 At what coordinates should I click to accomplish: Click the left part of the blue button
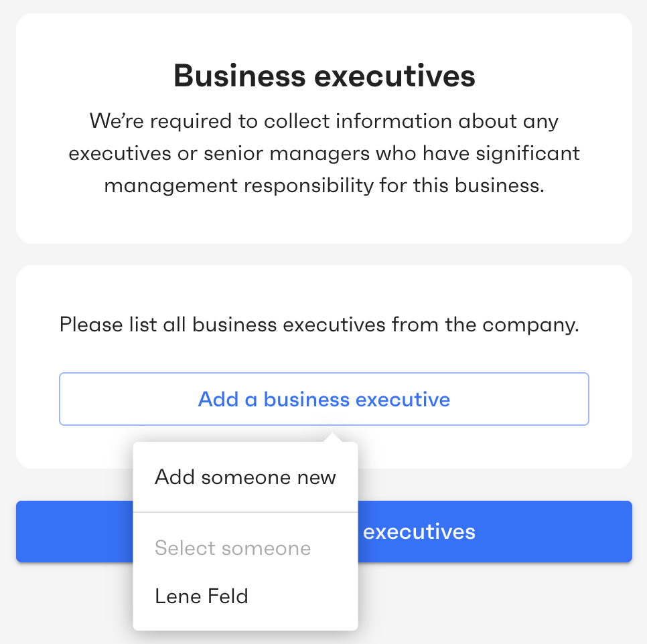point(74,532)
